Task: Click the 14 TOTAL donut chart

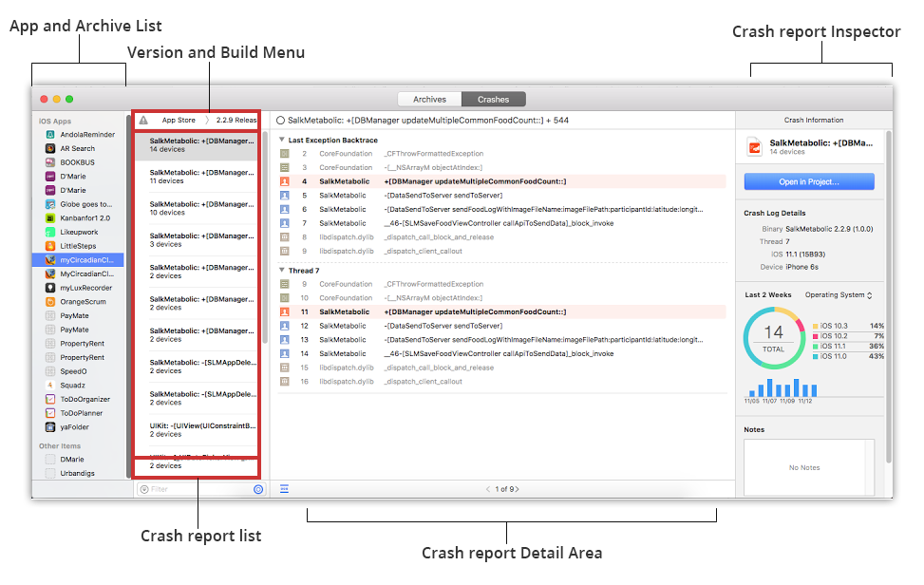Action: (x=774, y=338)
